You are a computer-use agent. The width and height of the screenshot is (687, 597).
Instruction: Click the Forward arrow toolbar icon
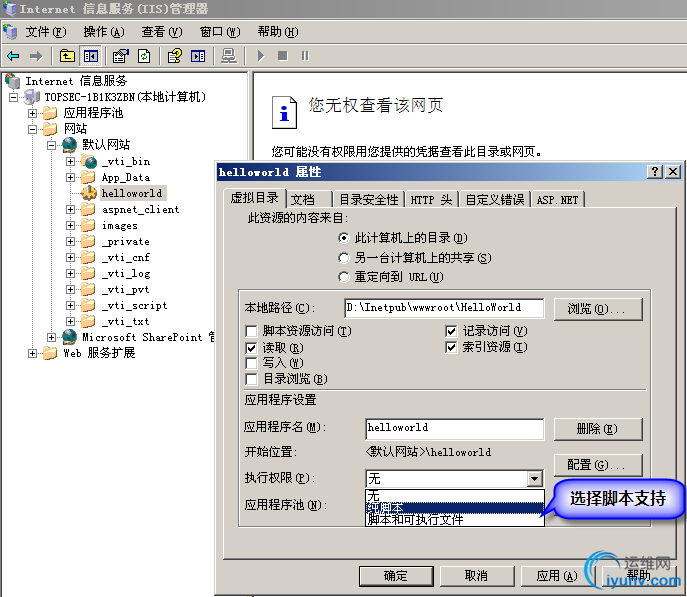[36, 56]
